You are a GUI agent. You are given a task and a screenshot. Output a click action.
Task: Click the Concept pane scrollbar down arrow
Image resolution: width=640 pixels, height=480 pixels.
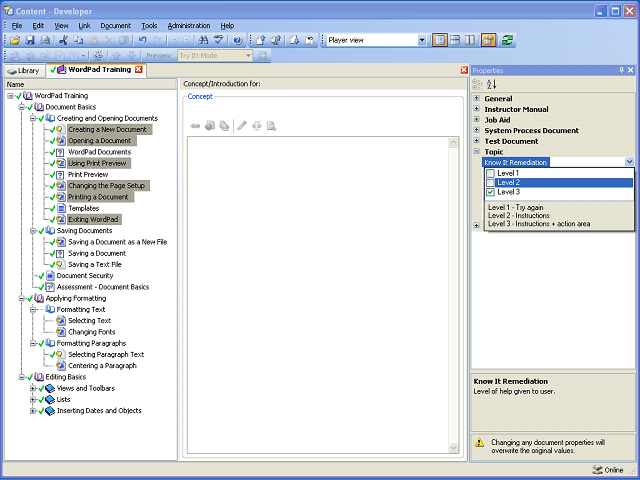(x=453, y=448)
